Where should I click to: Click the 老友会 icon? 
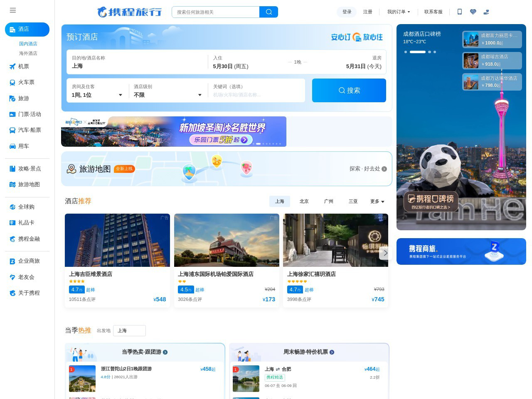point(12,277)
